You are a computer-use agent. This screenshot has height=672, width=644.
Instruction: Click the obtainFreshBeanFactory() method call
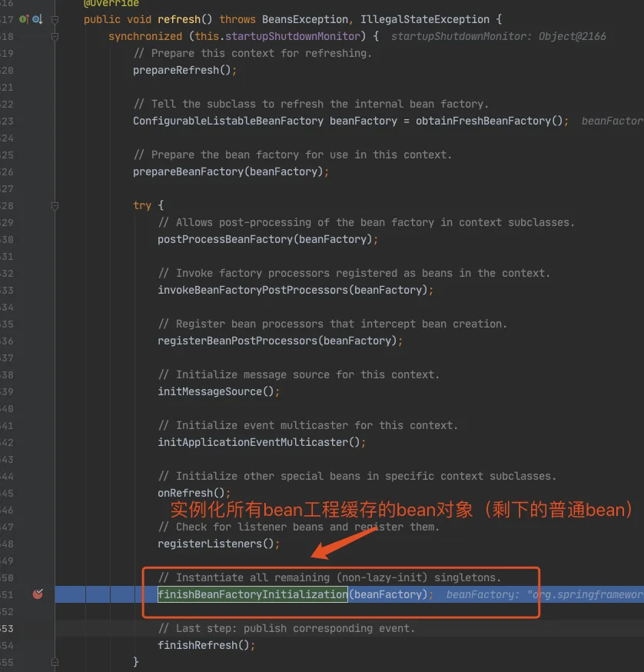click(x=489, y=121)
